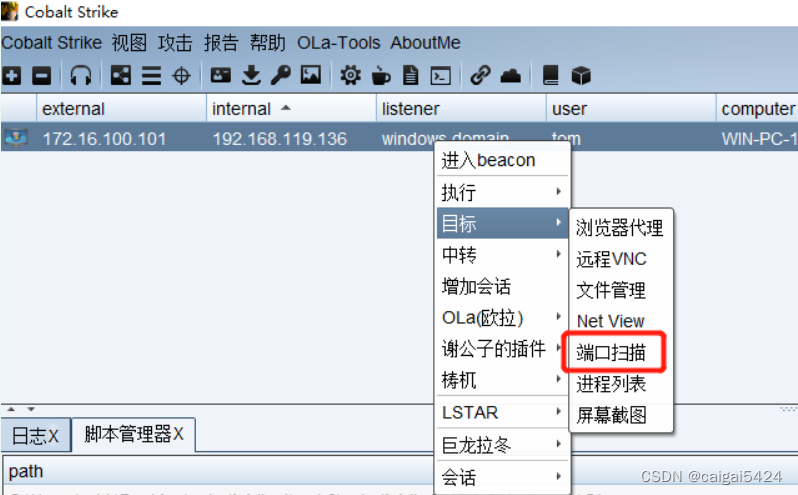Click the internal IP 192.168.119.136

(279, 139)
